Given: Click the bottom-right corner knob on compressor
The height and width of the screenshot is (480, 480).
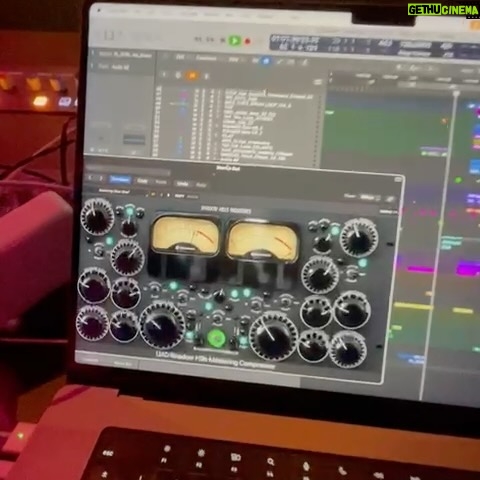Looking at the screenshot, I should pyautogui.click(x=348, y=350).
